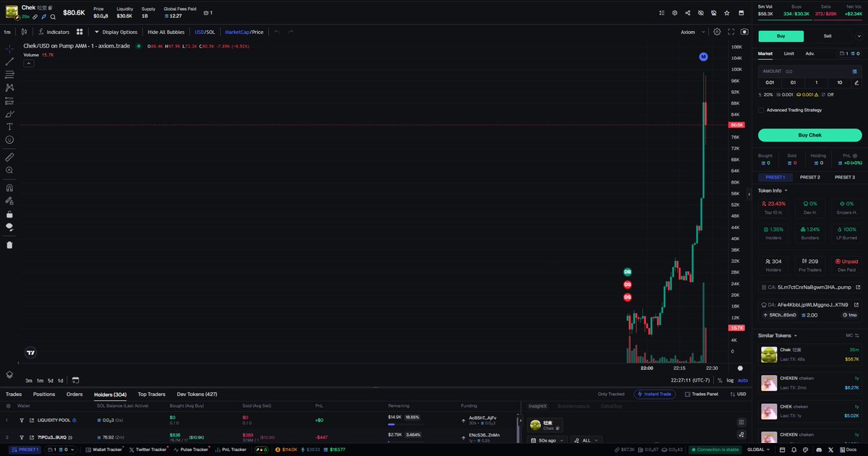This screenshot has height=456, width=868.
Task: Open the Limit order tab
Action: click(788, 53)
